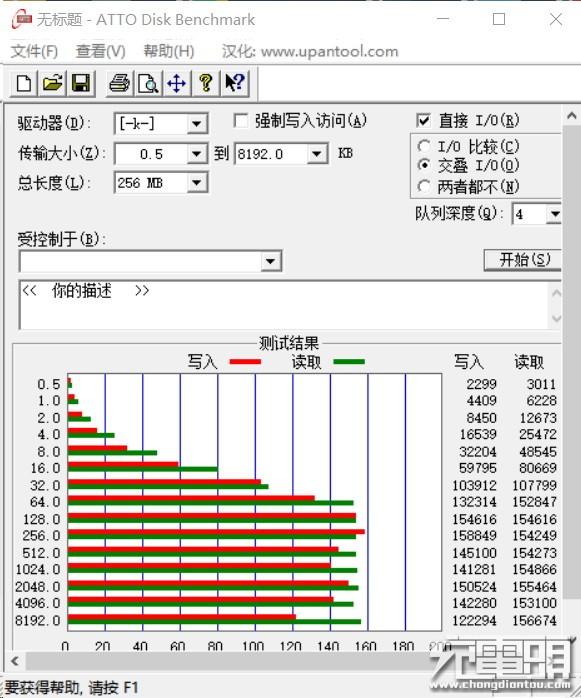581x698 pixels.
Task: Open the 文件(F) menu
Action: [34, 51]
